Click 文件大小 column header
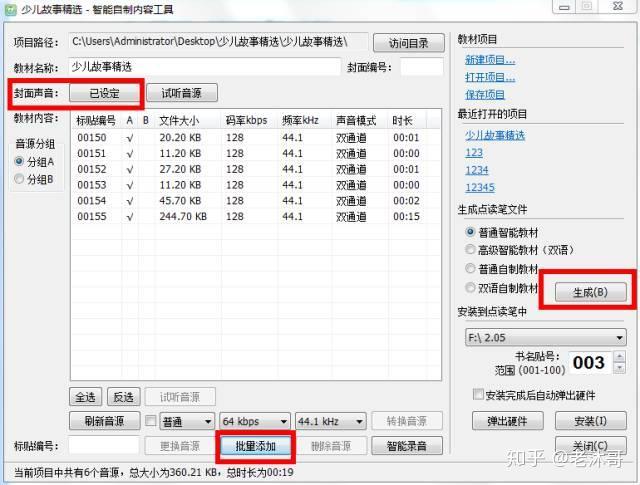The width and height of the screenshot is (640, 485). pos(181,120)
